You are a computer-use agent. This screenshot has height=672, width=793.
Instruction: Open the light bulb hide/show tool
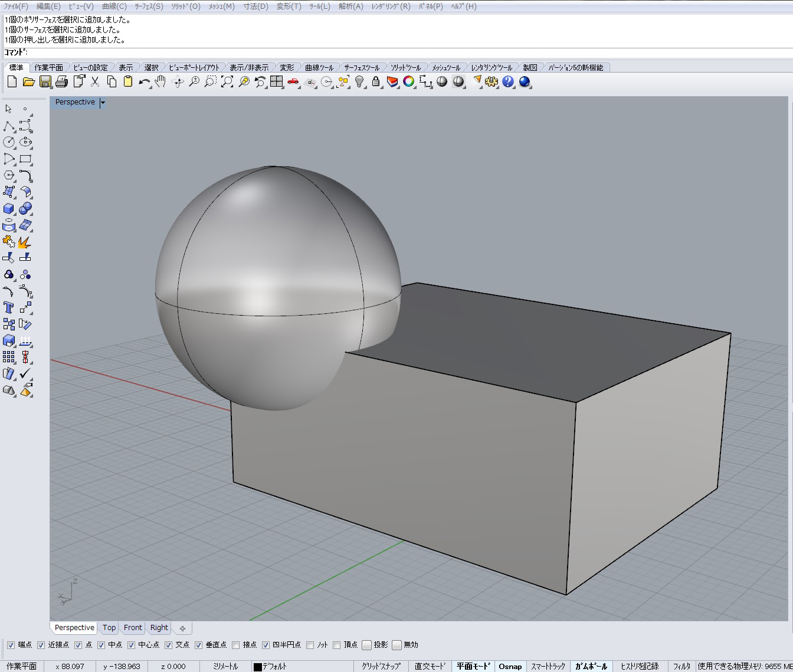[x=359, y=82]
